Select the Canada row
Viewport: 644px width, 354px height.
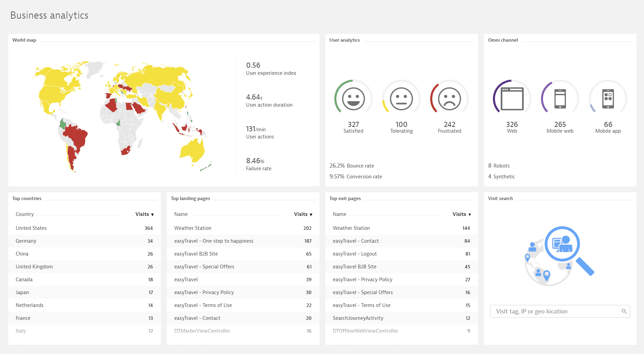pyautogui.click(x=84, y=280)
